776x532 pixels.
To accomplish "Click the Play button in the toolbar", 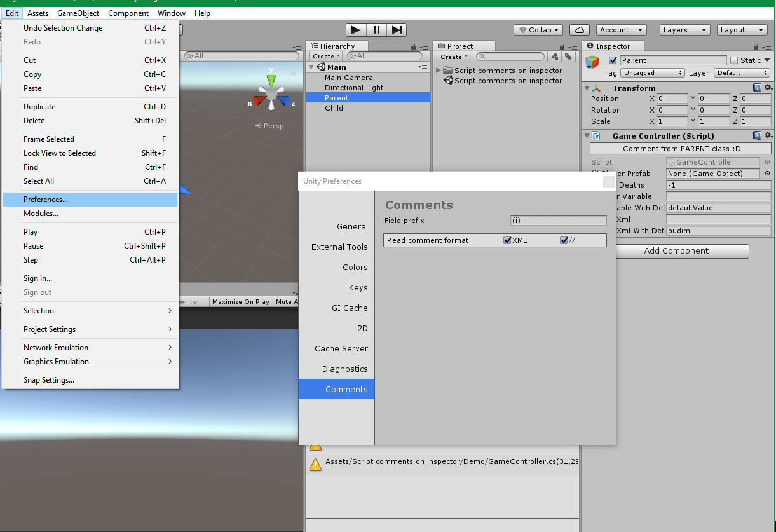I will [x=356, y=30].
